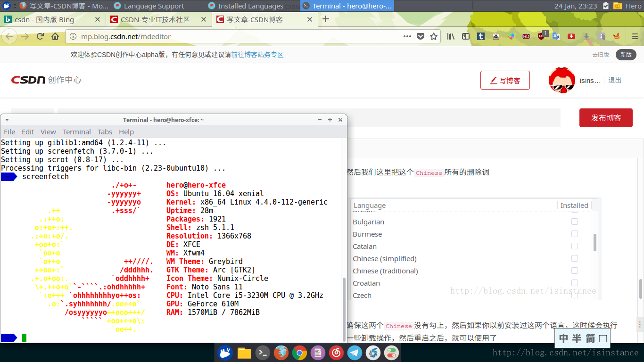Open the terminal Help menu
The image size is (644, 362).
126,132
